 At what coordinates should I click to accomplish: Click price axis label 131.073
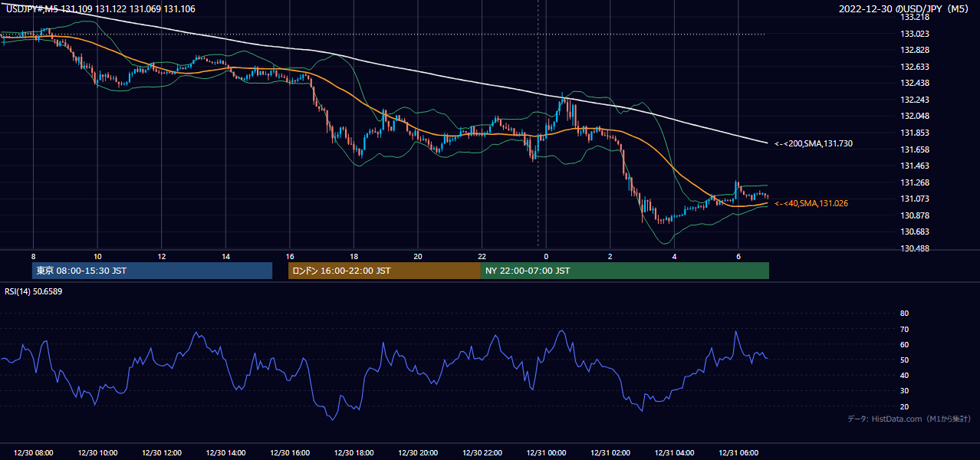913,199
